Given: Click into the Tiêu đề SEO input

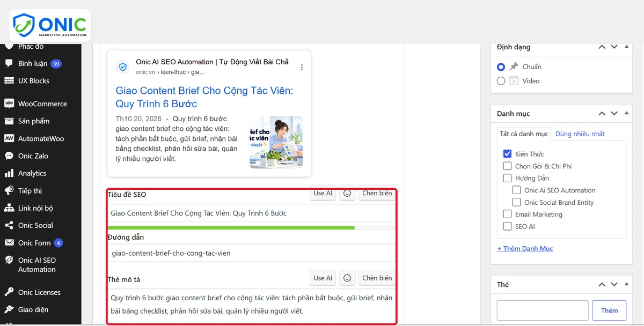Looking at the screenshot, I should (251, 213).
